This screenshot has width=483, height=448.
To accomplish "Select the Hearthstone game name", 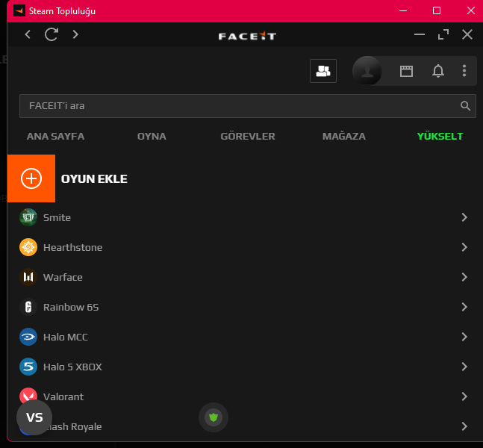I will pyautogui.click(x=72, y=247).
